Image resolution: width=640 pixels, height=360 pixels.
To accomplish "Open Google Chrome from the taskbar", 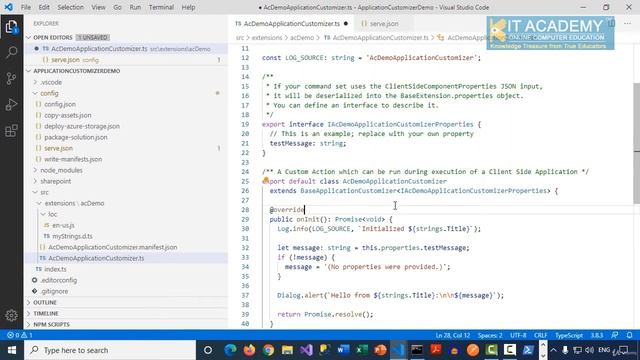I will (x=268, y=350).
